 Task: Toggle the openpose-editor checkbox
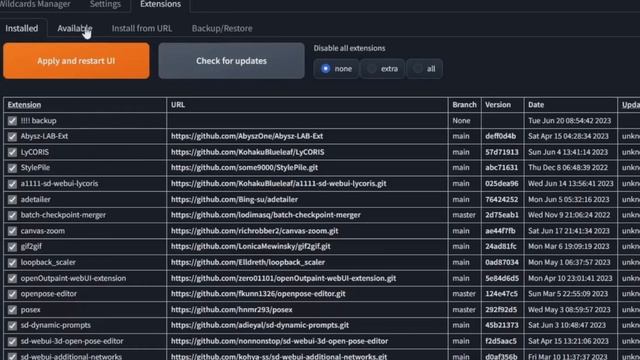tap(12, 294)
